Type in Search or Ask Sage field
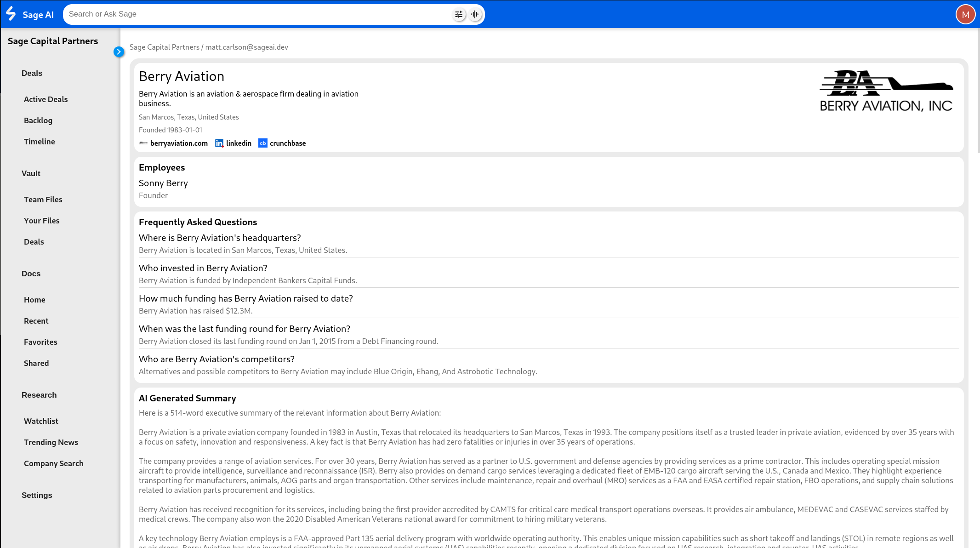The height and width of the screenshot is (548, 980). pos(257,14)
